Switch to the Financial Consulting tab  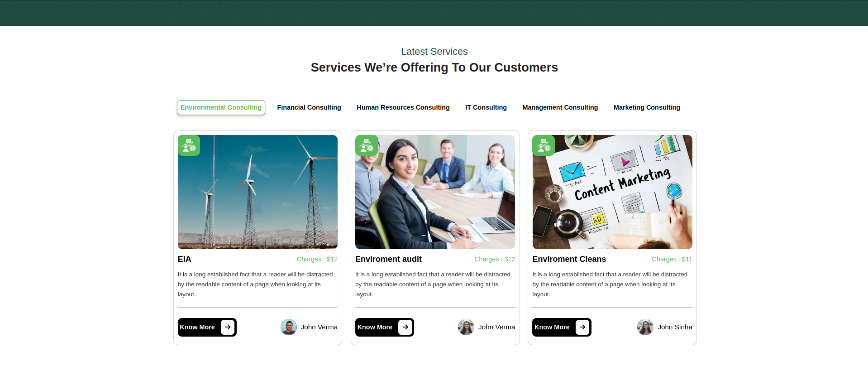point(309,107)
